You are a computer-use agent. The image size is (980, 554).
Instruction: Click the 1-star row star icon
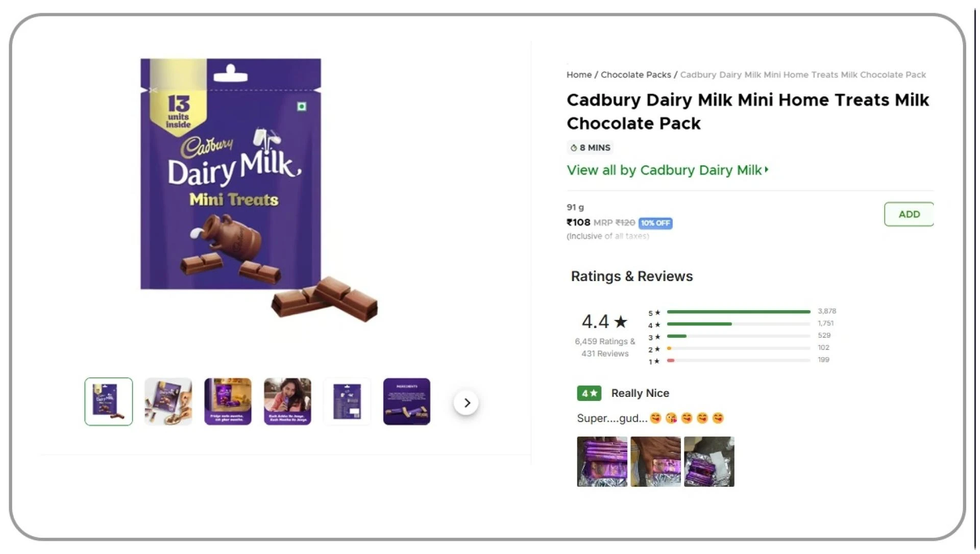[x=657, y=361]
